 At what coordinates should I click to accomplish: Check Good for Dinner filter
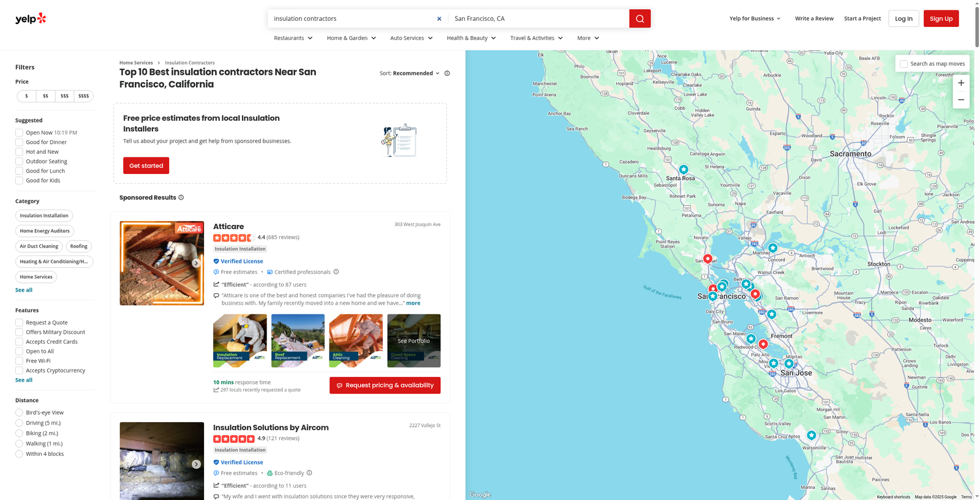tap(19, 142)
